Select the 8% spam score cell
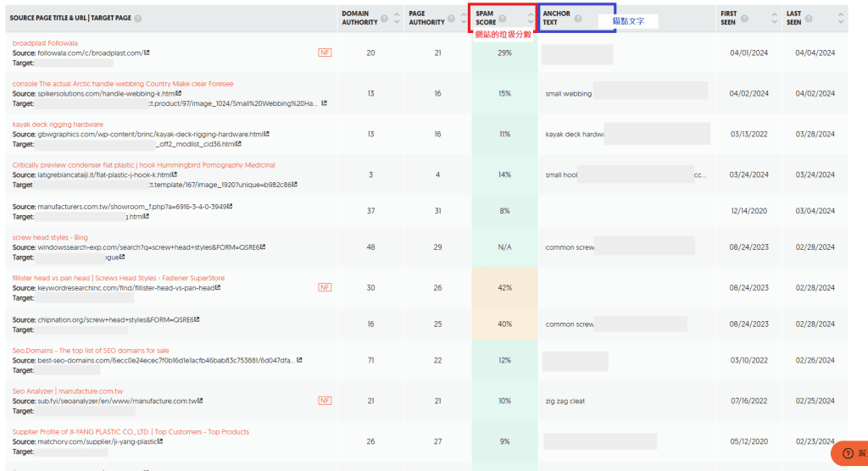 (504, 211)
